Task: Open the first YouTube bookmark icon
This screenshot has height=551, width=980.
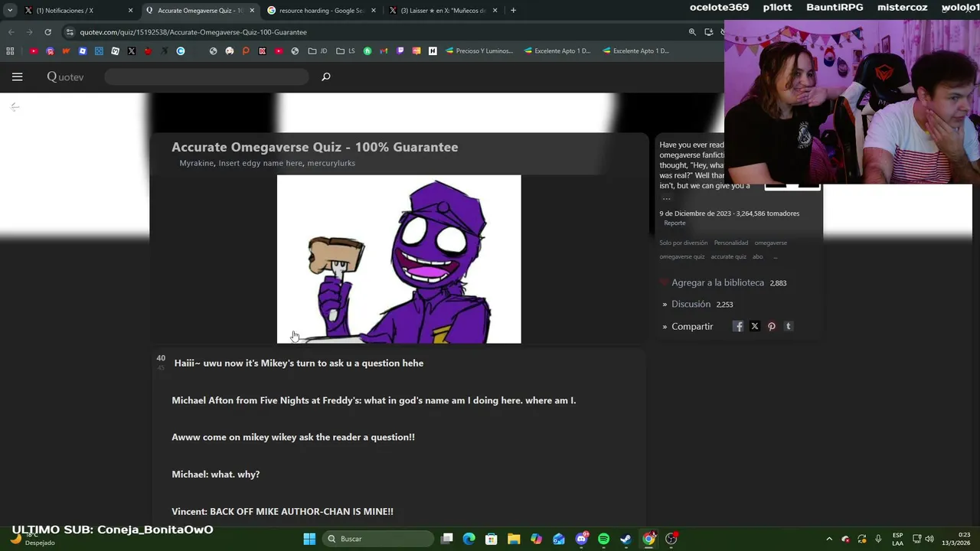Action: click(34, 51)
